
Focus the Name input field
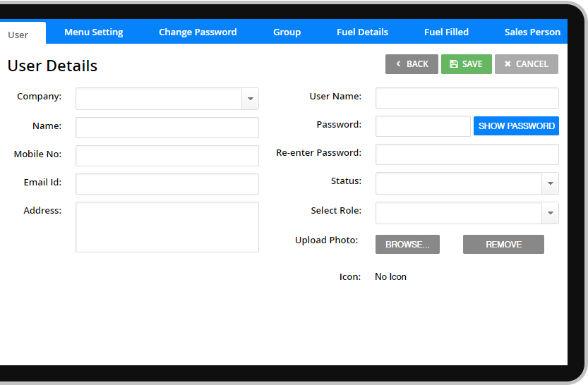click(x=167, y=128)
